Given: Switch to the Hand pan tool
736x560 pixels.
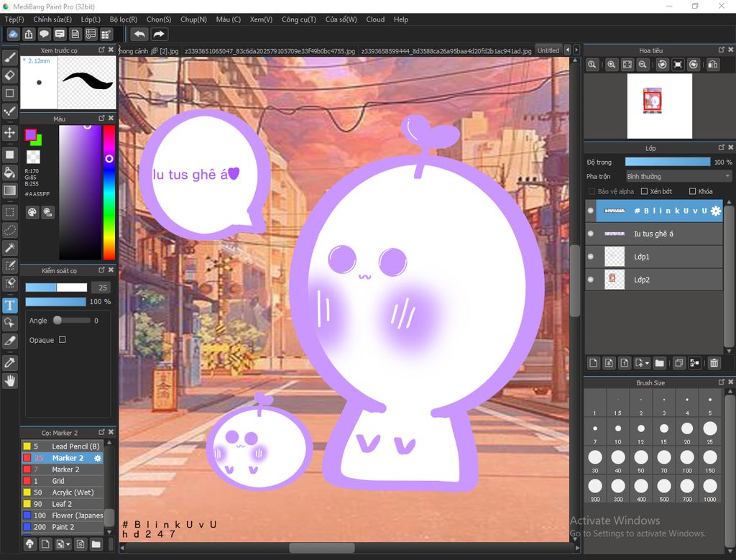Looking at the screenshot, I should [x=10, y=381].
